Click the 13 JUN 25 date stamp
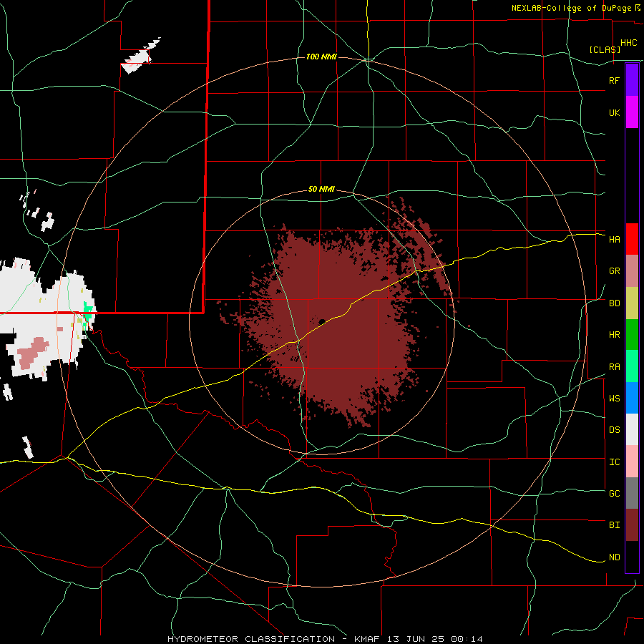The height and width of the screenshot is (644, 644). click(416, 639)
